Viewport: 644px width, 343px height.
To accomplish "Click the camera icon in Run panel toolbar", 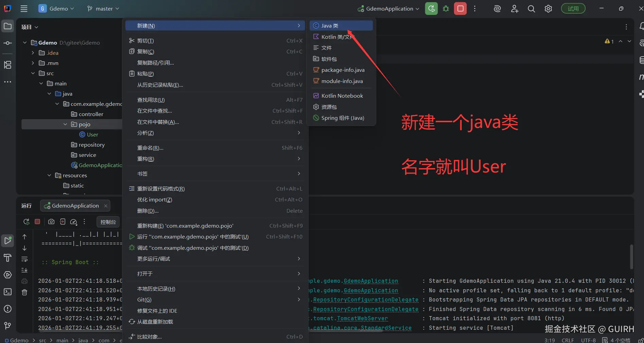I will [51, 222].
